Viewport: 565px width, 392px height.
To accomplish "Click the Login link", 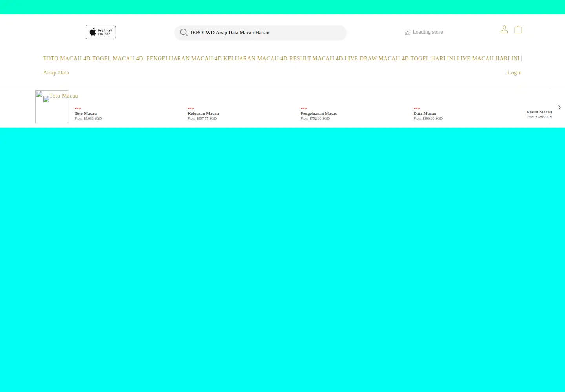I will tap(514, 73).
